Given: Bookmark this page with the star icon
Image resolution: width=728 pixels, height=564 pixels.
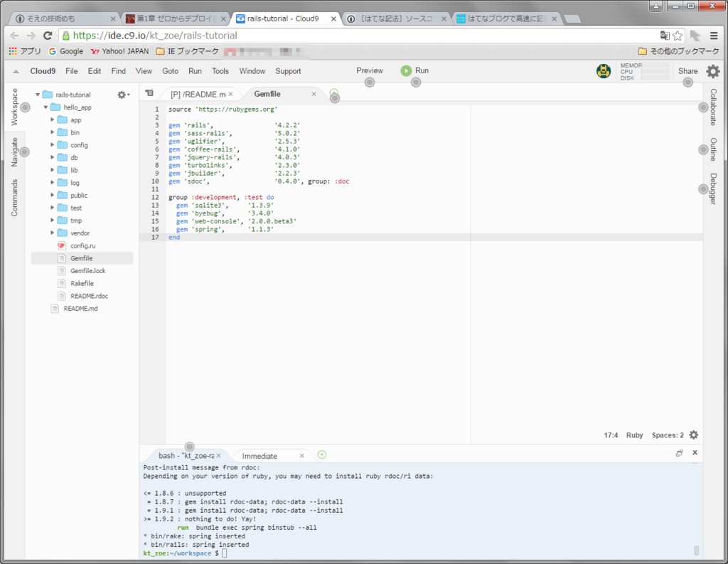Looking at the screenshot, I should (x=678, y=36).
